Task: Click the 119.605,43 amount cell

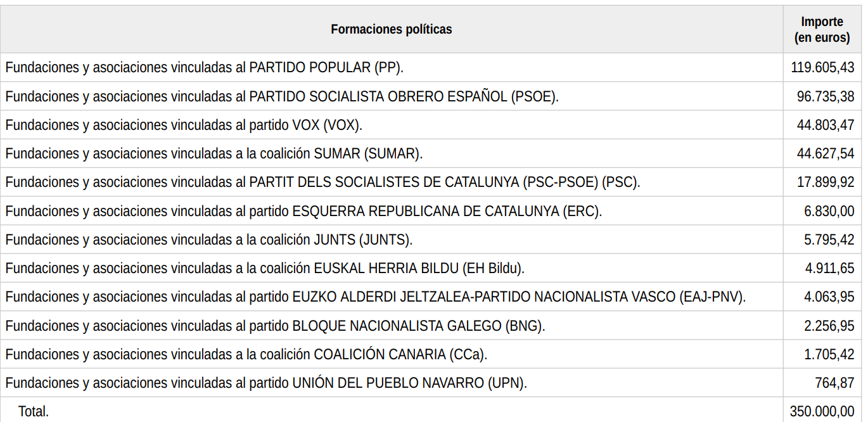Action: tap(822, 67)
